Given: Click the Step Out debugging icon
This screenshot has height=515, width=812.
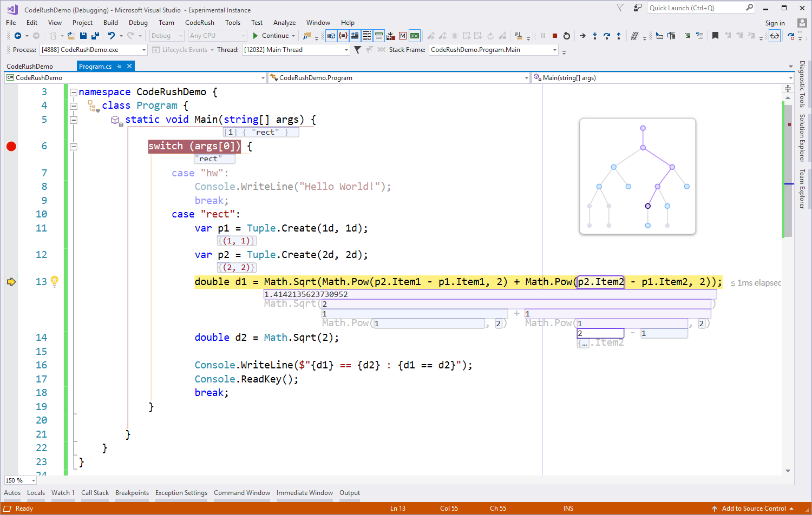Looking at the screenshot, I should (x=619, y=36).
